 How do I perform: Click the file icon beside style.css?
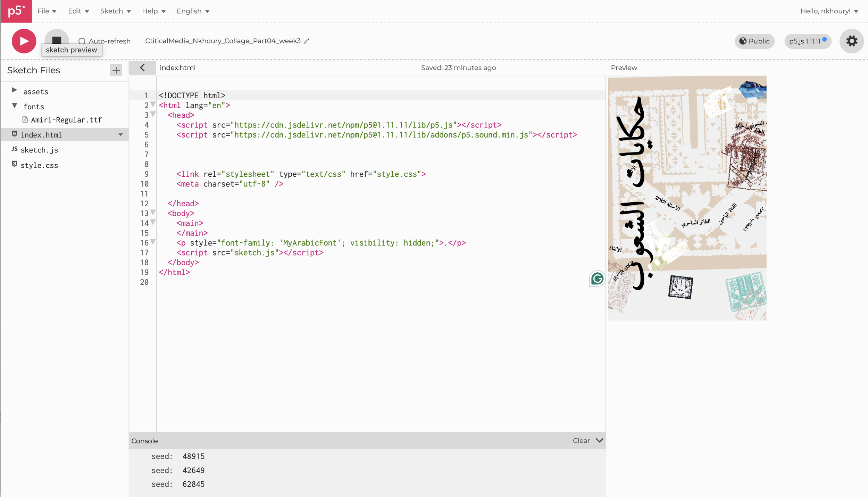pos(14,164)
